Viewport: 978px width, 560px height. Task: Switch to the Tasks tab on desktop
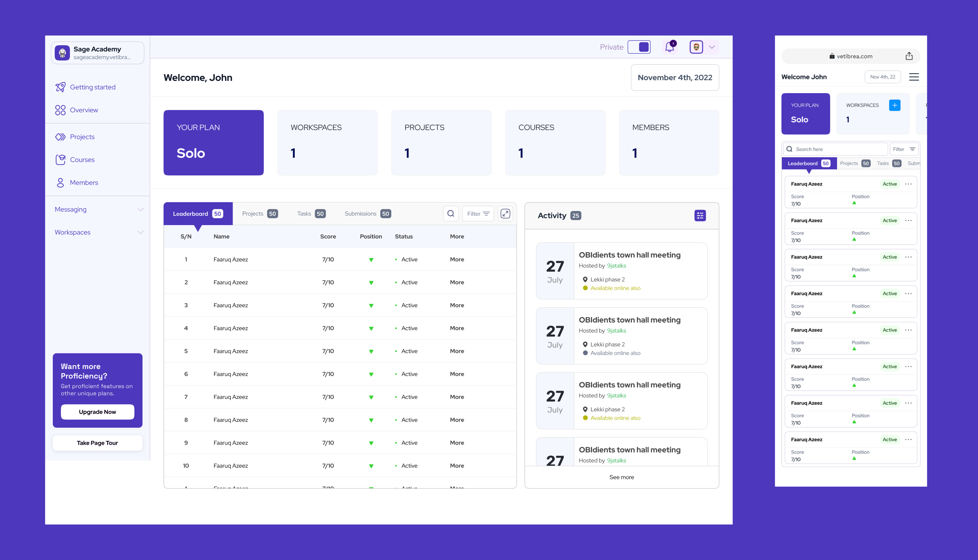[x=311, y=214]
